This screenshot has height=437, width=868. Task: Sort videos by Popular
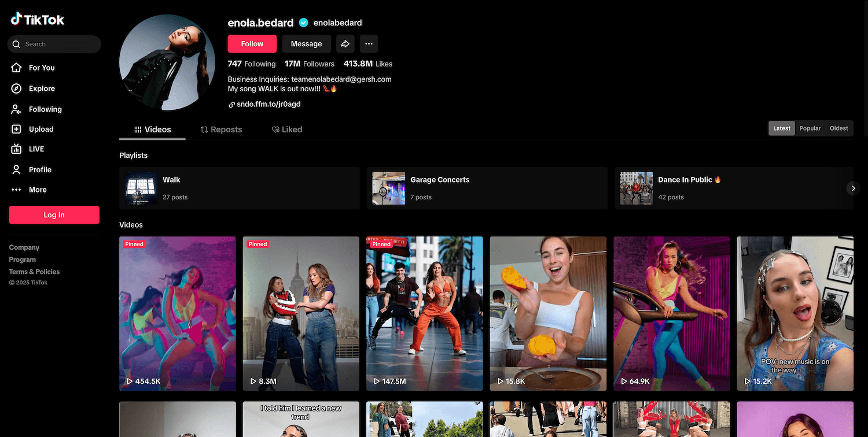click(810, 128)
